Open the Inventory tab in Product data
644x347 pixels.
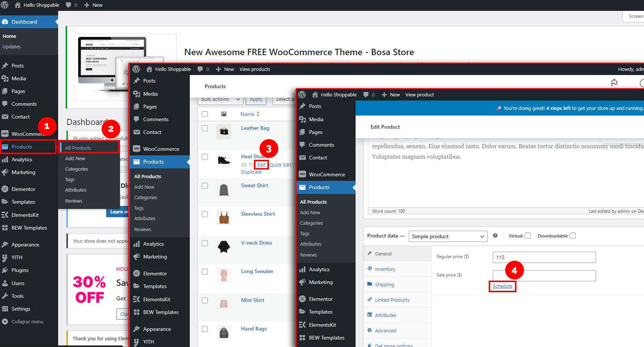pyautogui.click(x=385, y=269)
